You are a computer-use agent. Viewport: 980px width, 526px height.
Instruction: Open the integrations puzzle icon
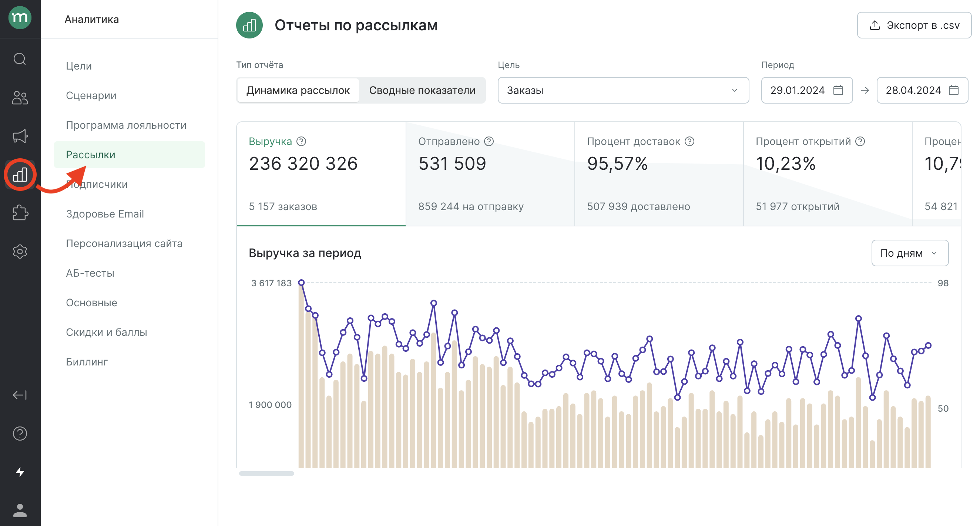20,213
